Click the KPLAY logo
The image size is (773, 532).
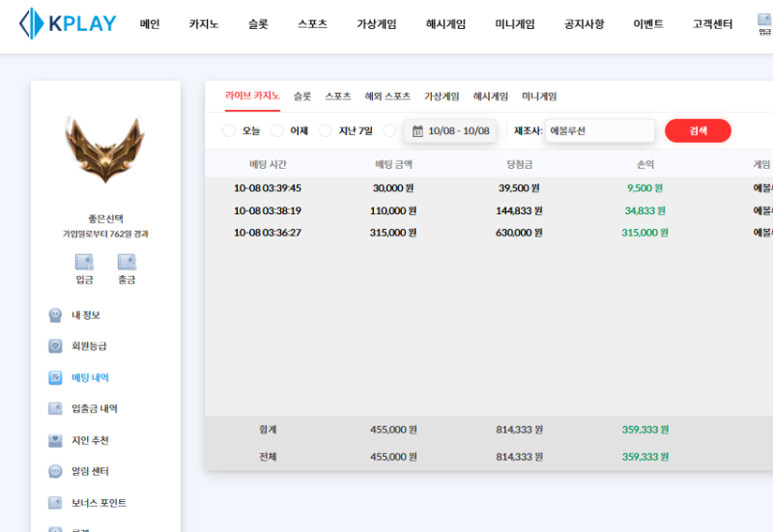click(x=68, y=23)
